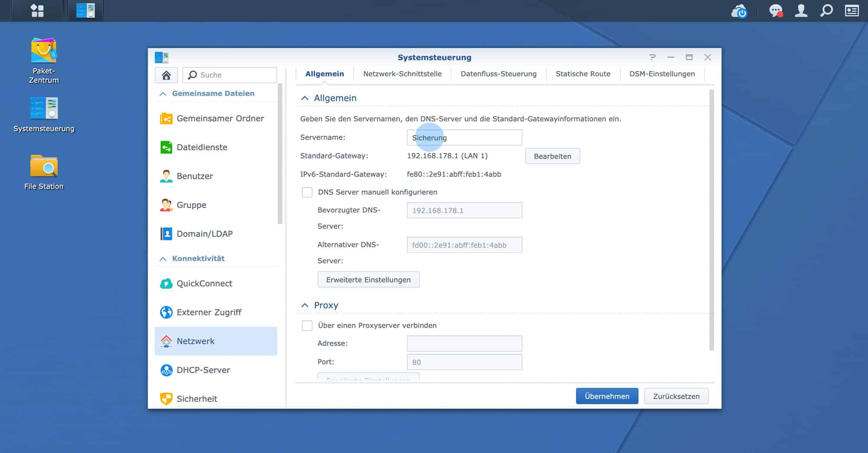Click the Systemsteuerung taskbar icon
868x453 pixels.
(x=85, y=10)
